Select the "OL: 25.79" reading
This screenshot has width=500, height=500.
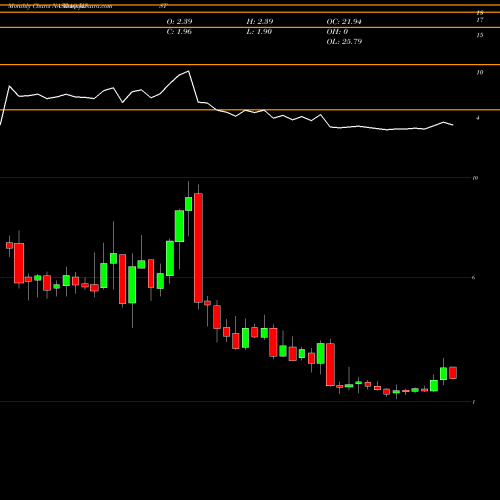tap(344, 41)
